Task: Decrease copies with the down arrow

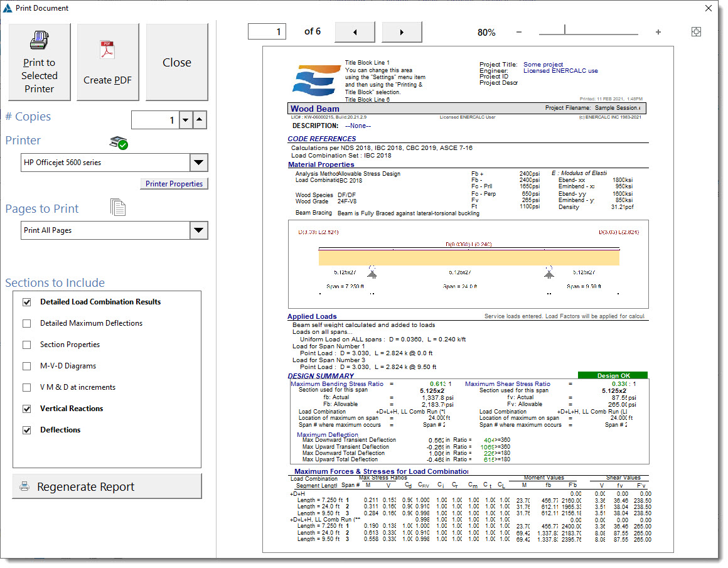Action: [185, 120]
